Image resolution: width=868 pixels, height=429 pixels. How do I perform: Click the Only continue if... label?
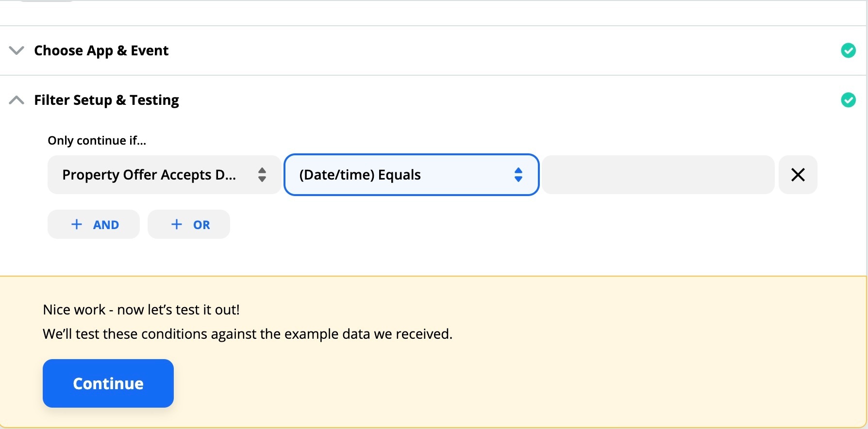(97, 141)
